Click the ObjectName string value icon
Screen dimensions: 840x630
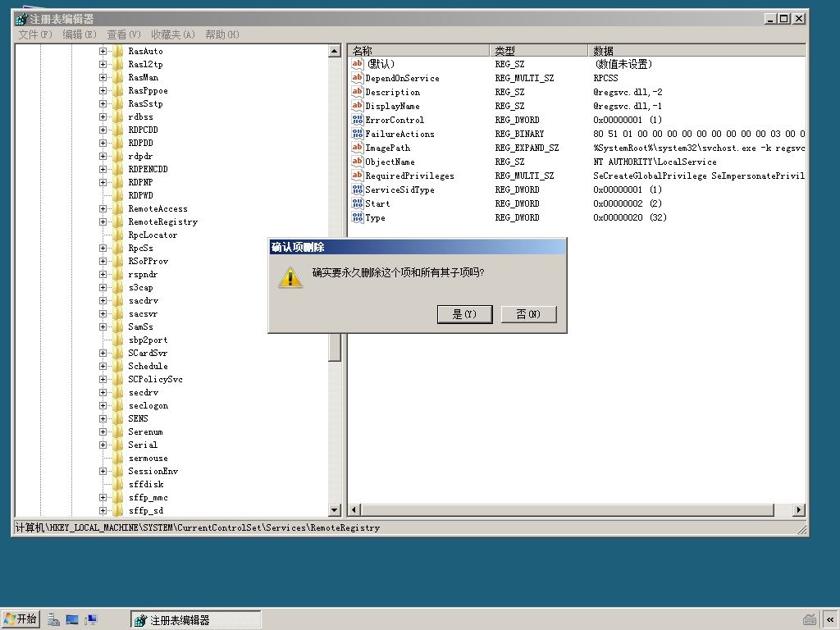358,162
